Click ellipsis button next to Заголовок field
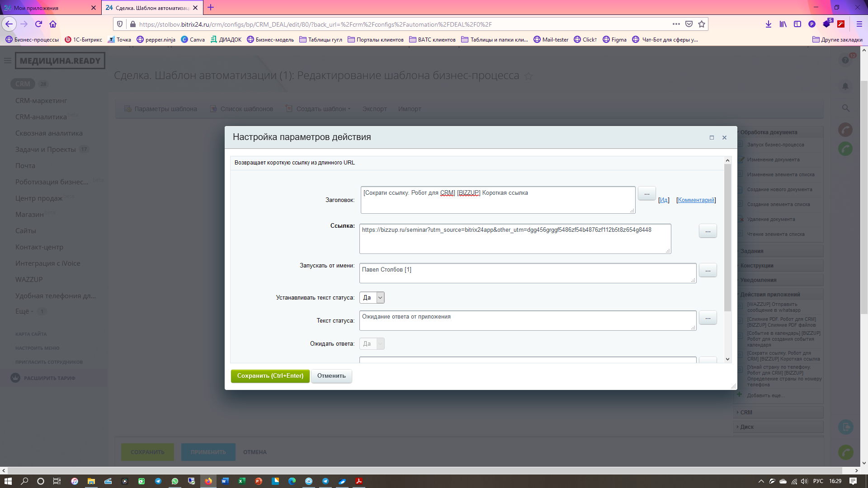The height and width of the screenshot is (488, 868). [646, 193]
